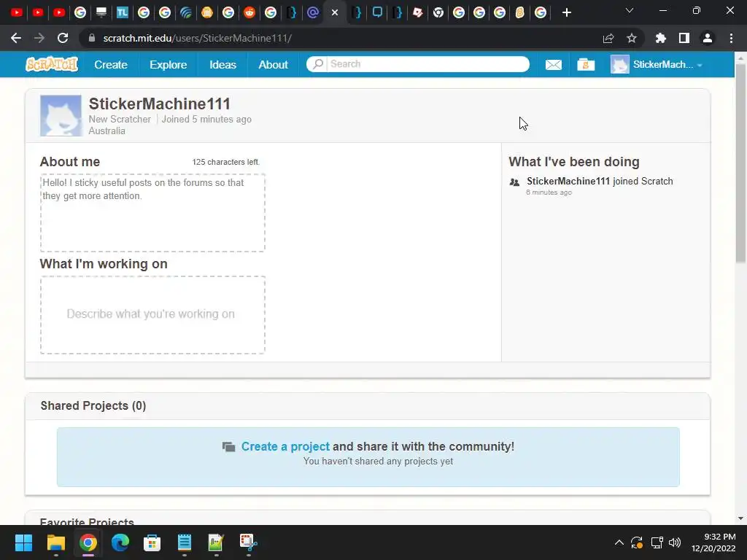Viewport: 747px width, 560px height.
Task: Switch to the Reddit tab
Action: point(249,12)
